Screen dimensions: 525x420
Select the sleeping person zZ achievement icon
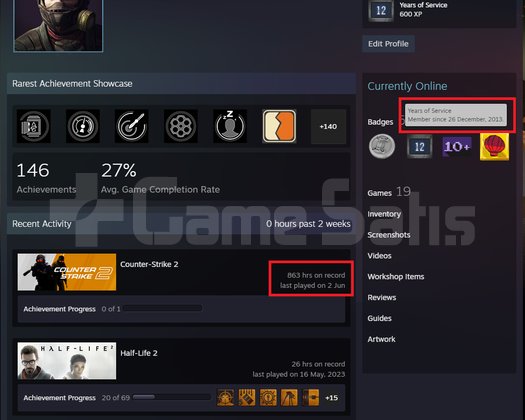click(230, 126)
